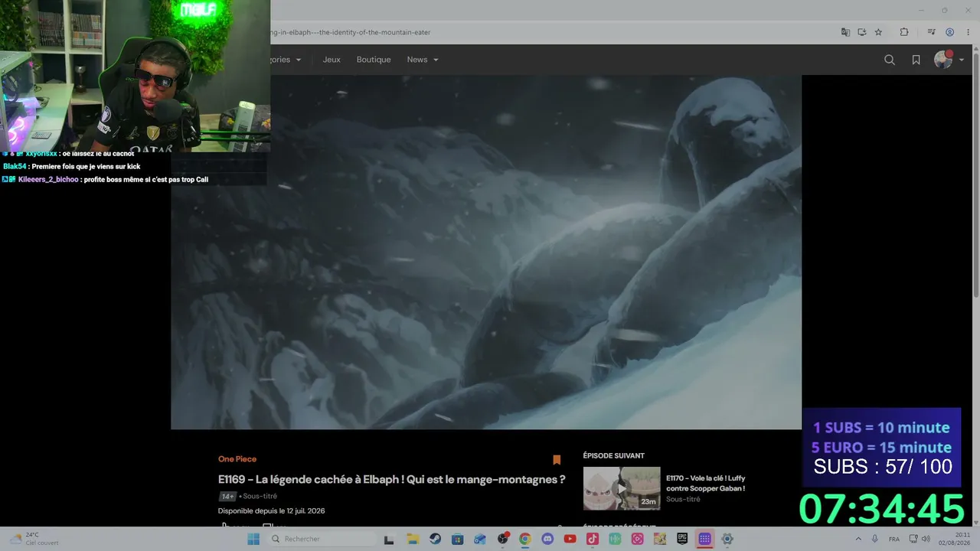
Task: Click the Blak54 username in chat overlay
Action: click(x=15, y=166)
